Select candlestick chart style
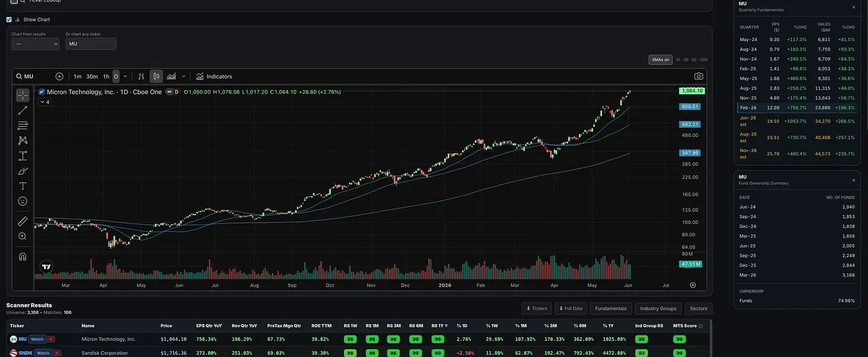 pyautogui.click(x=156, y=76)
